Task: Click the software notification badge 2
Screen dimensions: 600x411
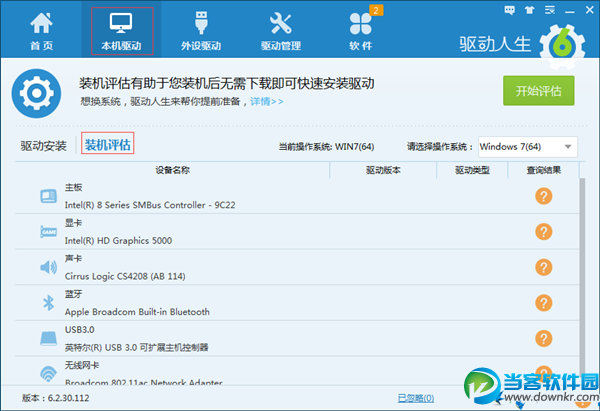Action: (x=376, y=10)
